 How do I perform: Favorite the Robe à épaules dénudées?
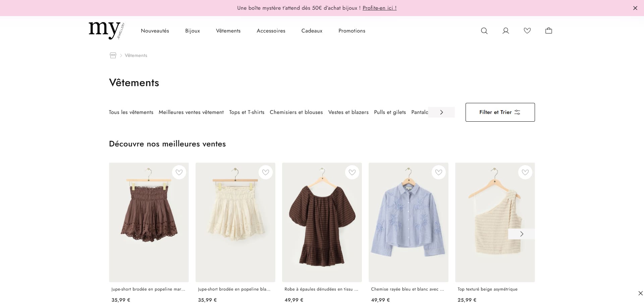coord(352,172)
